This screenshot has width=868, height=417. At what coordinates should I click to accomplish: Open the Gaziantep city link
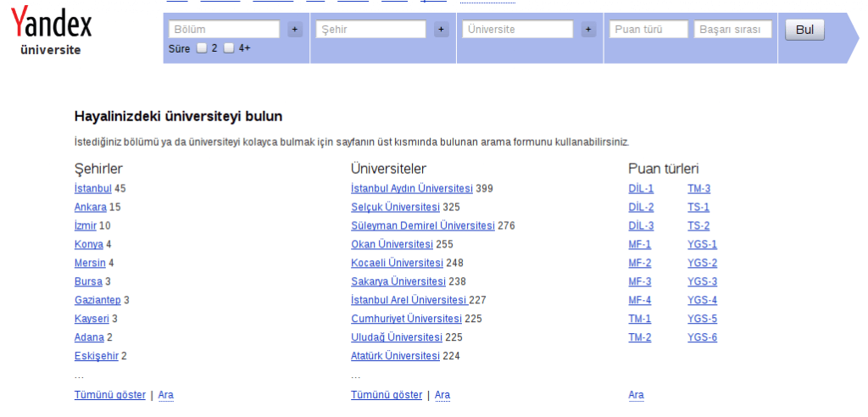point(97,299)
